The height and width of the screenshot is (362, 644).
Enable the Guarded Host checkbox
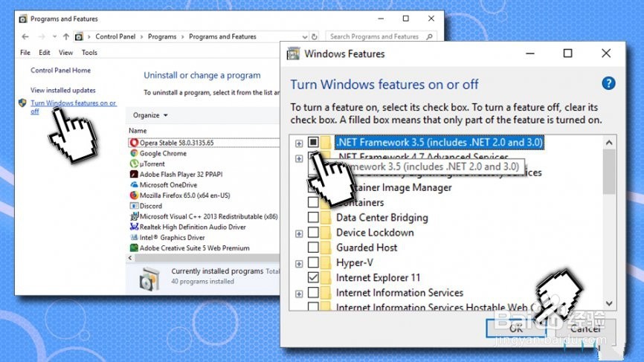coord(313,248)
